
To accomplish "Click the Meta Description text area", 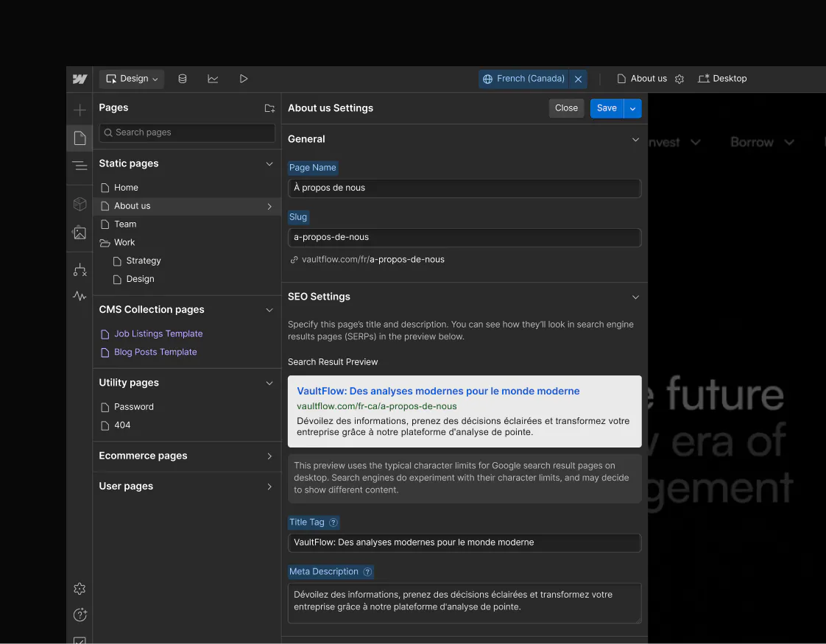I will [465, 603].
